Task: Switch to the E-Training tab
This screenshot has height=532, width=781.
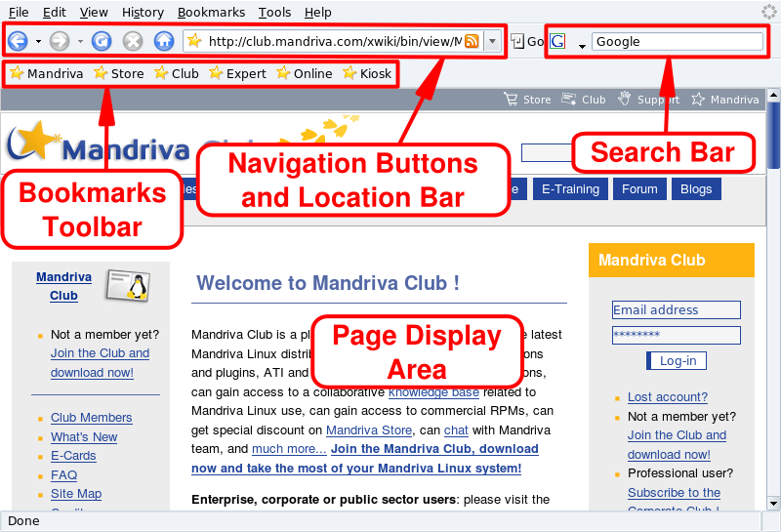Action: 570,189
